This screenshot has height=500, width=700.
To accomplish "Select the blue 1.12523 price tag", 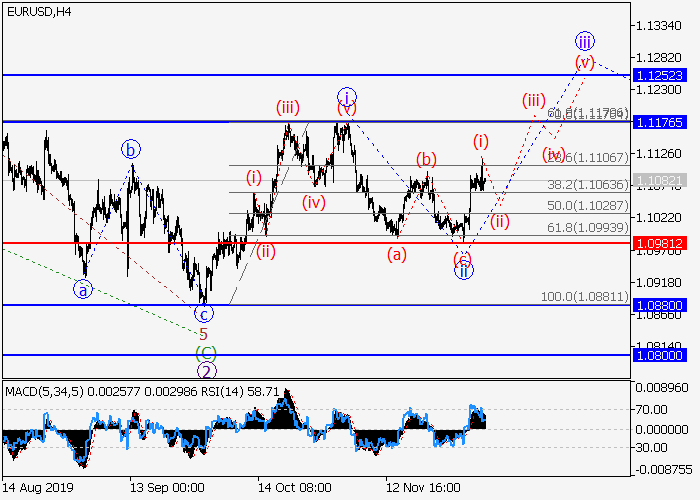I will coord(659,76).
